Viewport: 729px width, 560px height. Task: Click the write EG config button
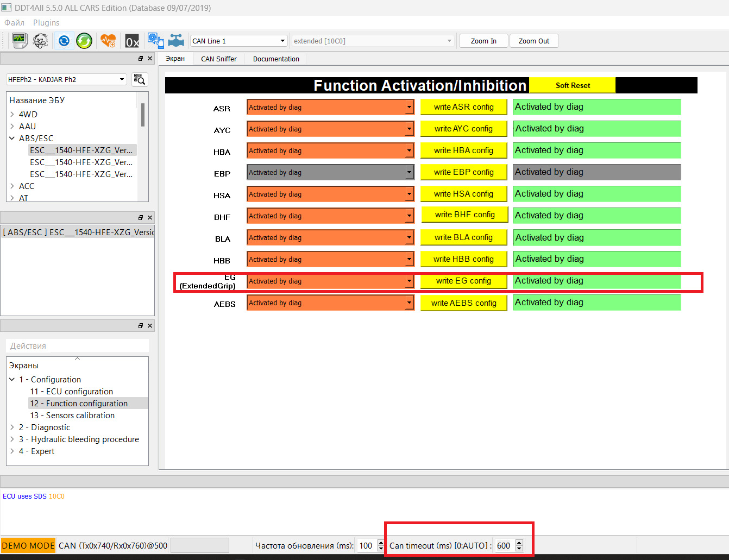[463, 281]
